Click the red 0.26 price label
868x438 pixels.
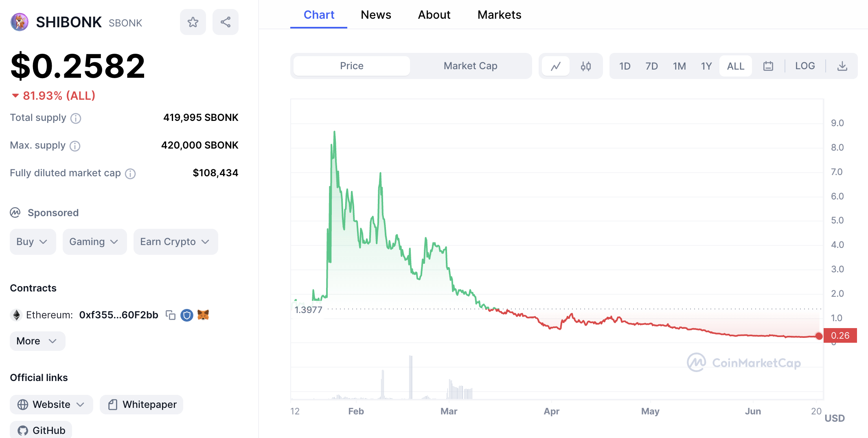[x=840, y=335]
